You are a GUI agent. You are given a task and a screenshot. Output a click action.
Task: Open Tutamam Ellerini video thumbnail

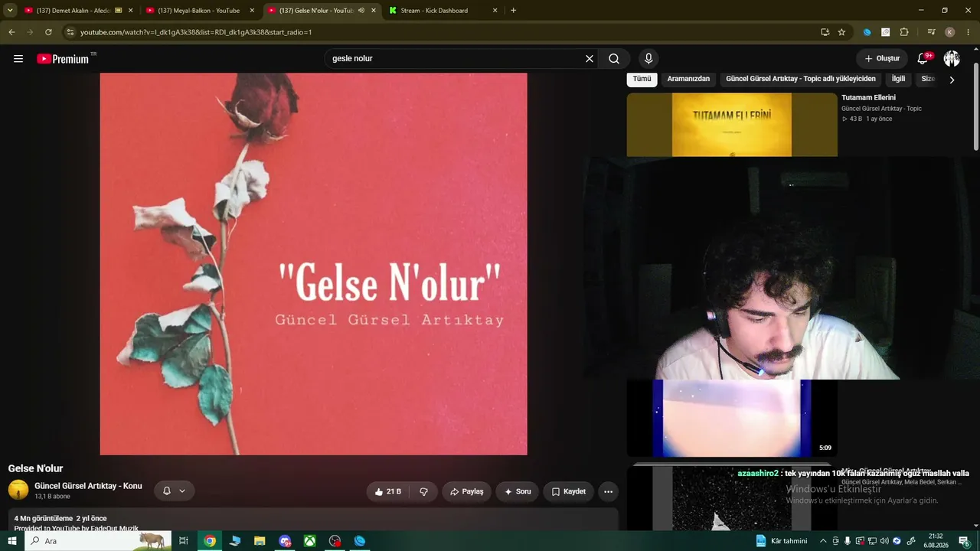tap(732, 125)
